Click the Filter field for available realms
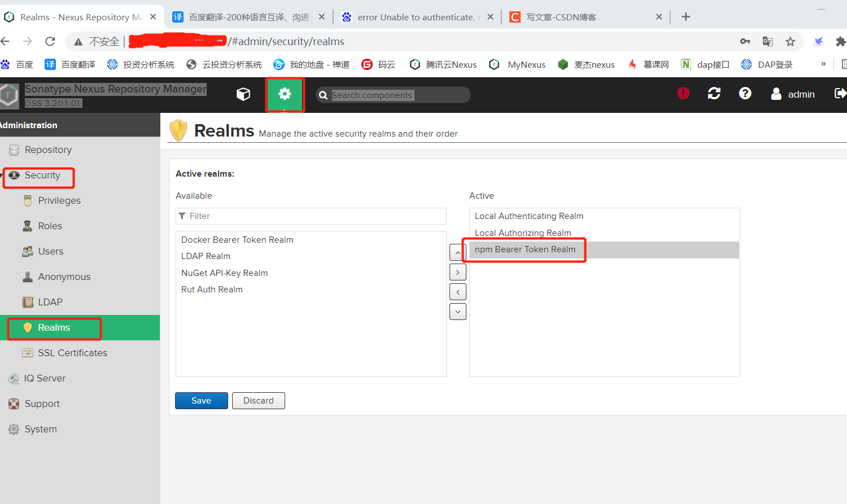847x504 pixels. [311, 216]
